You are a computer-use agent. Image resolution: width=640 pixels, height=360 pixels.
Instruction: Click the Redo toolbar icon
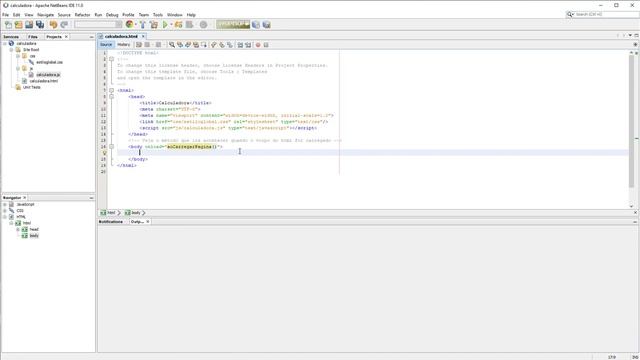click(64, 25)
